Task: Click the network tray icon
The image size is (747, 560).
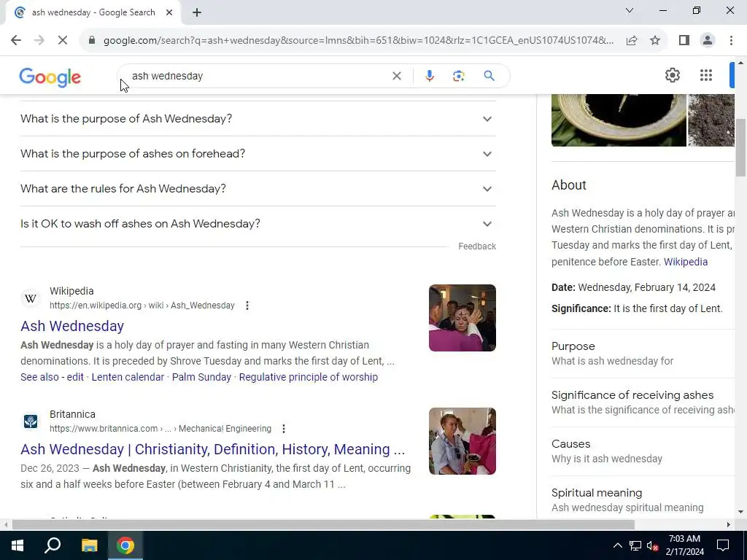Action: click(x=635, y=545)
